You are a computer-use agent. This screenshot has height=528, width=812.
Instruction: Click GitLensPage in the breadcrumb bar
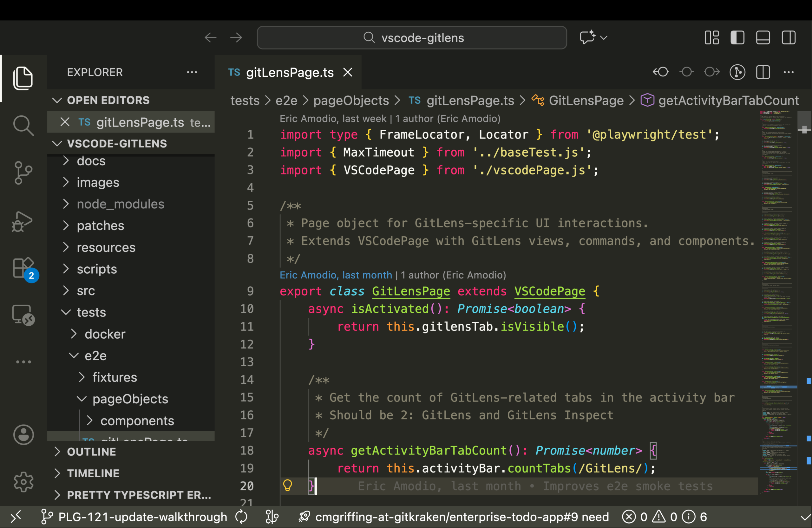pos(586,100)
